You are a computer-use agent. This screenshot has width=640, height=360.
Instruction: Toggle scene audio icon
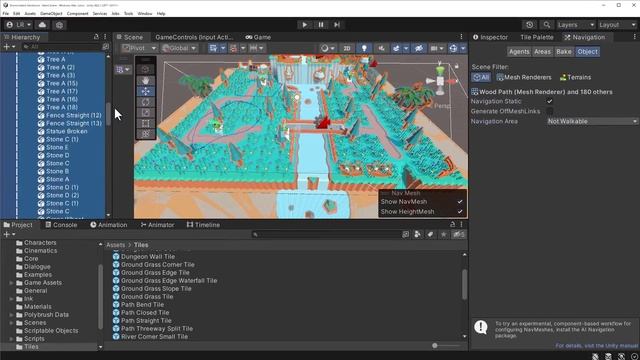pos(381,48)
